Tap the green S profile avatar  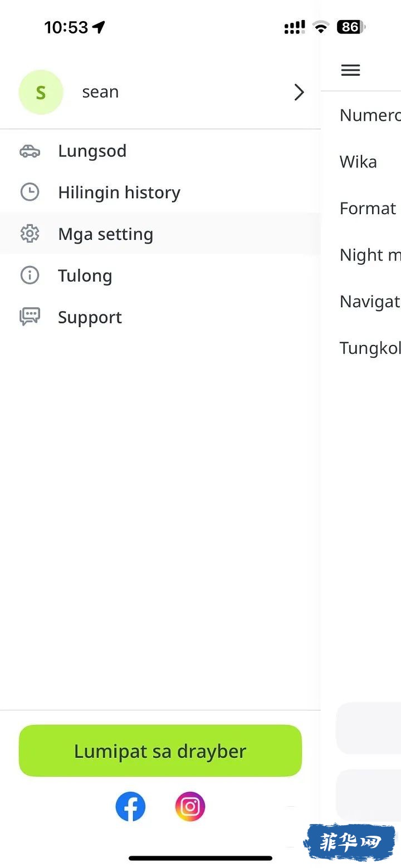[x=41, y=92]
